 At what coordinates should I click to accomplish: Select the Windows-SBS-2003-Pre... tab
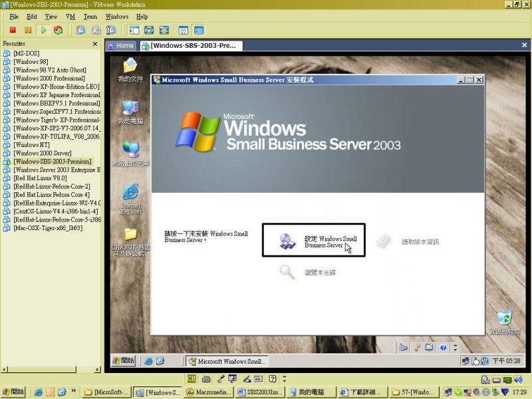(x=191, y=45)
